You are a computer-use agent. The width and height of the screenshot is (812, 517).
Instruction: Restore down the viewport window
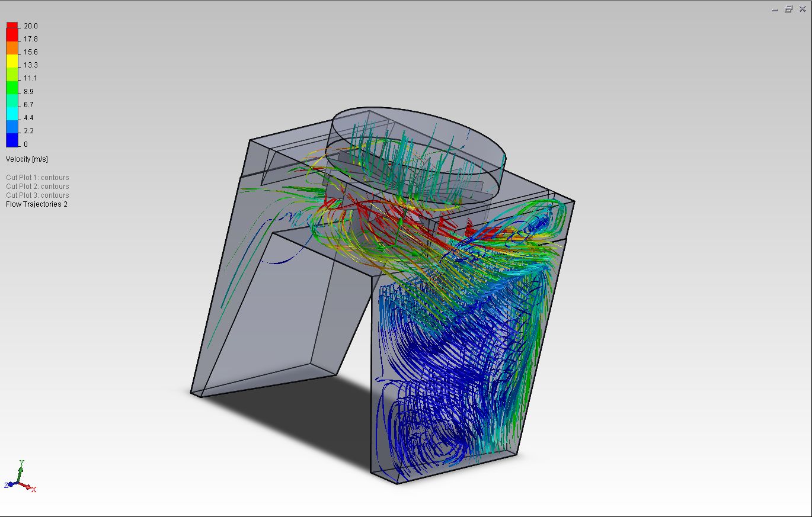click(x=789, y=9)
